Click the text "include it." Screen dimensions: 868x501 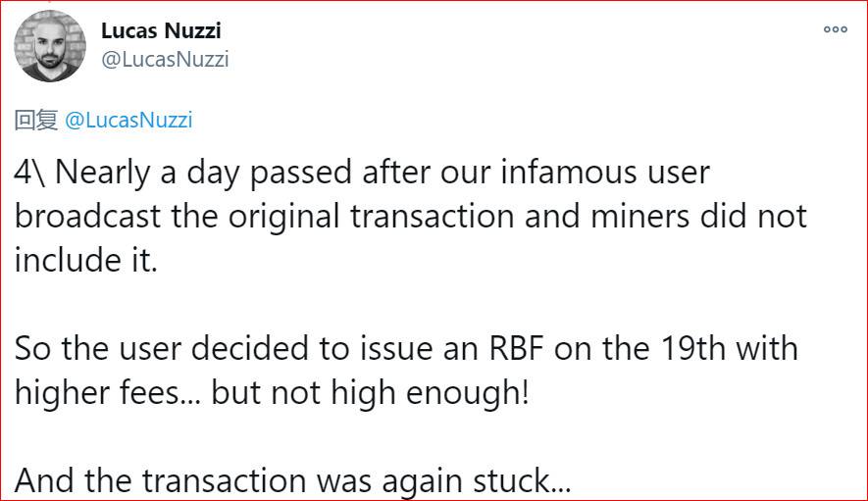click(85, 261)
